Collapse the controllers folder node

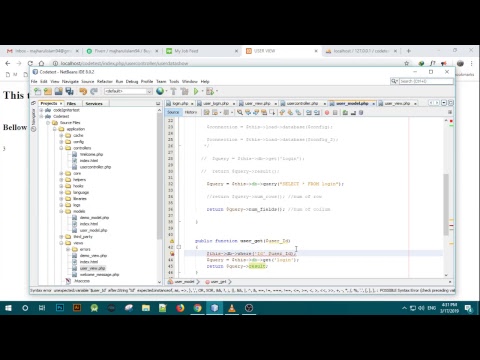pos(61,148)
